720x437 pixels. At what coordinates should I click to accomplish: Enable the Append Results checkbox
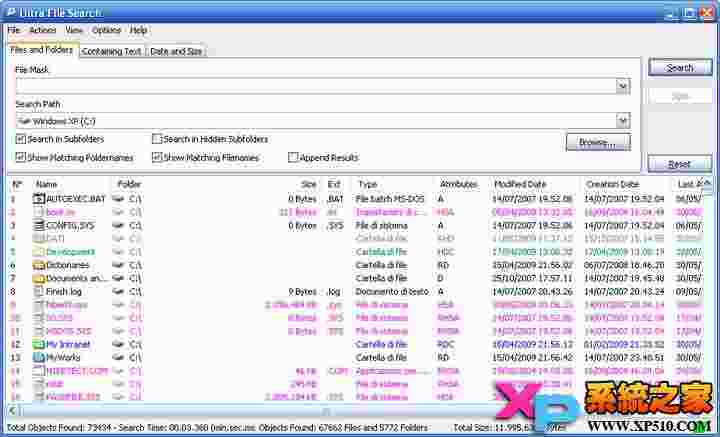[293, 157]
